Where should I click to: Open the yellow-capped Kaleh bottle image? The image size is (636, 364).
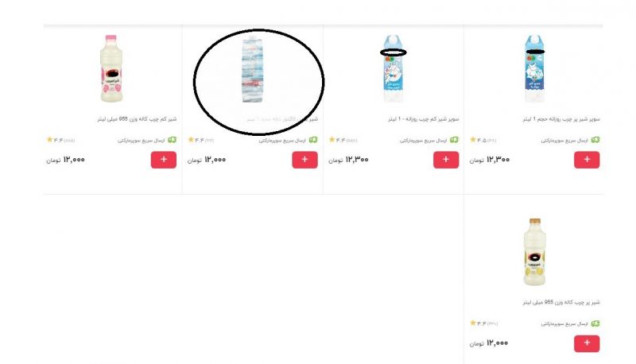[534, 252]
